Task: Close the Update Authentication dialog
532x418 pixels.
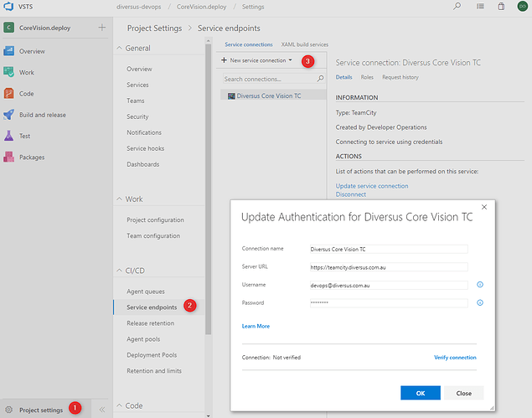Action: coord(484,207)
